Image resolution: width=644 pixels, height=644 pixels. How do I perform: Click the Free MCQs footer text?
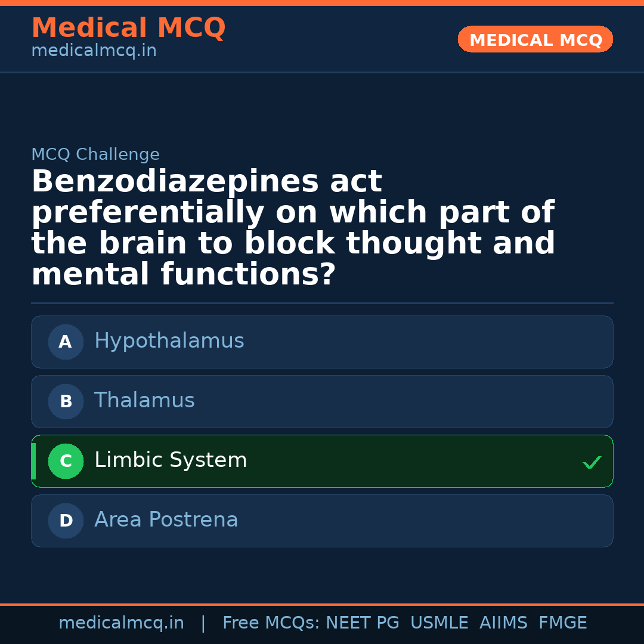(x=271, y=623)
